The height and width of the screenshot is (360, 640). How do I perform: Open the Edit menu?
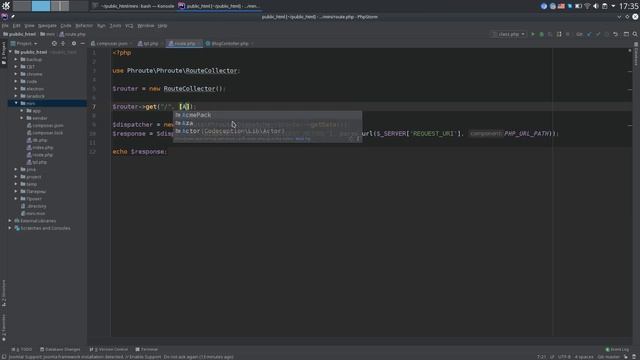click(x=16, y=26)
